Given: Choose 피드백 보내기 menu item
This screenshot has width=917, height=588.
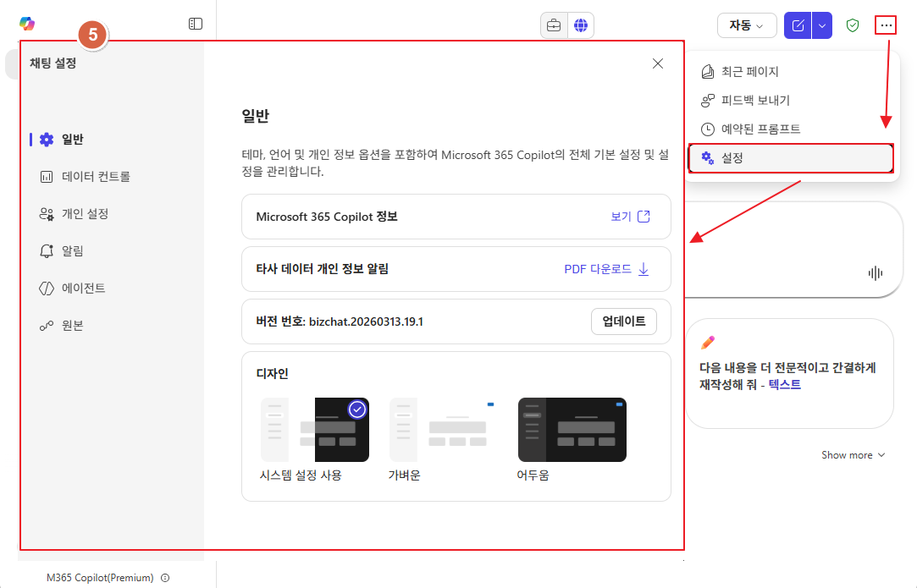Looking at the screenshot, I should click(791, 101).
